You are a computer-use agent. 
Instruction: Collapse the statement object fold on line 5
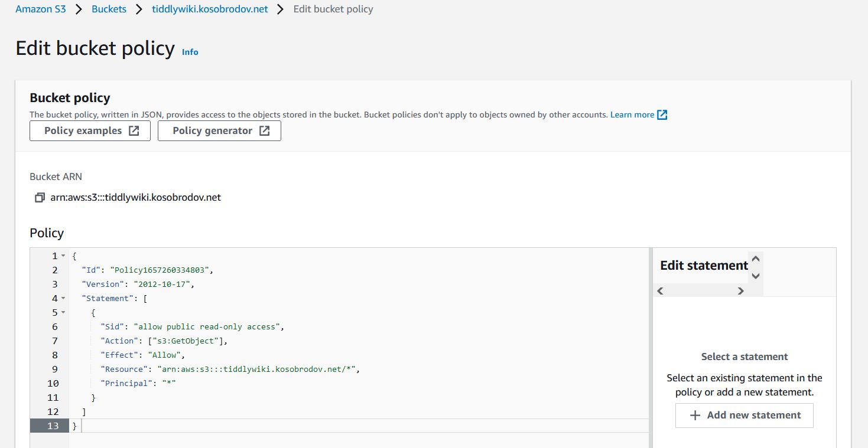click(x=63, y=313)
